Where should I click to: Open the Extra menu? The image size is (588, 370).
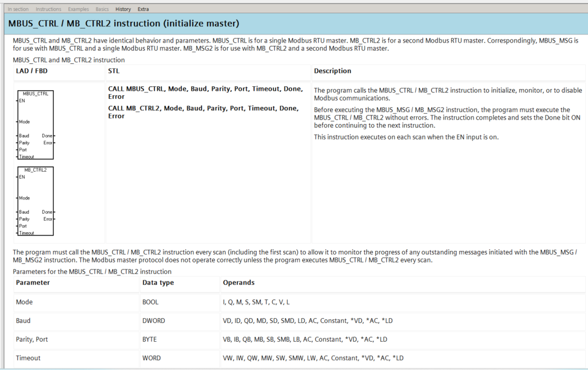tap(143, 9)
